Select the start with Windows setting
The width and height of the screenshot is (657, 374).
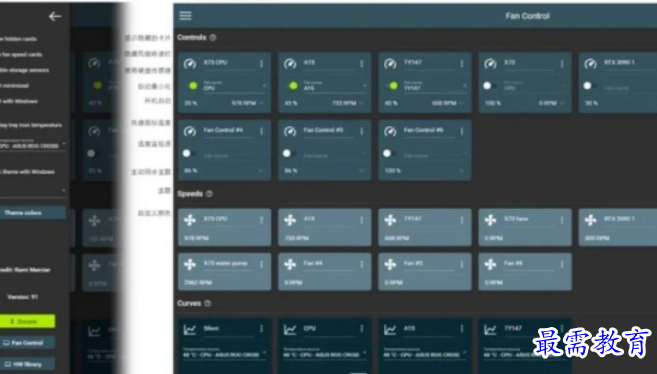(x=19, y=101)
